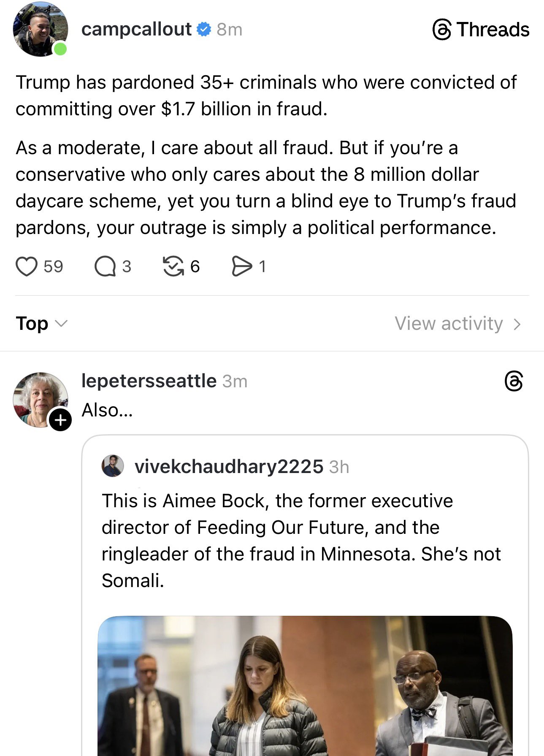Tap vivekchaudhary2225's small avatar in the quote

click(x=113, y=466)
